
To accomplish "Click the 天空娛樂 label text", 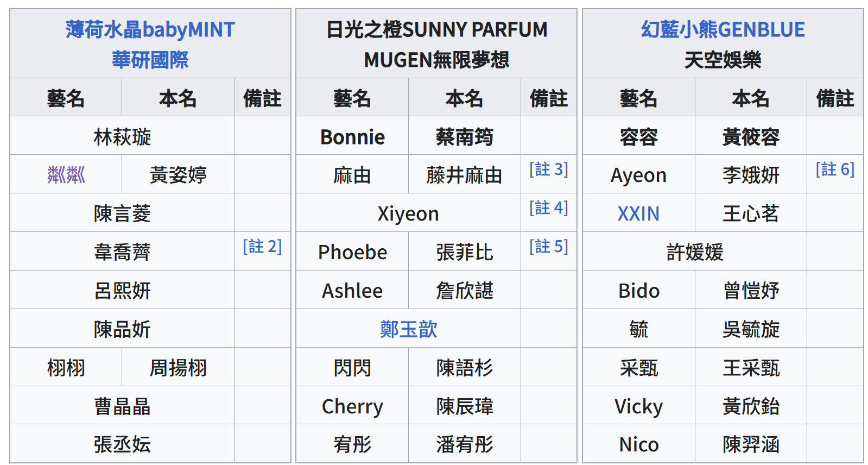I will click(723, 60).
